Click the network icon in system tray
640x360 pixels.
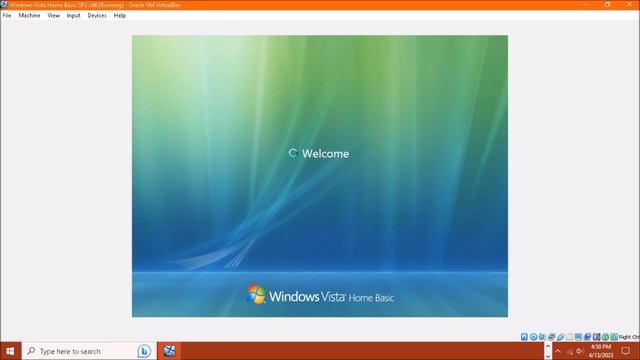click(x=569, y=351)
